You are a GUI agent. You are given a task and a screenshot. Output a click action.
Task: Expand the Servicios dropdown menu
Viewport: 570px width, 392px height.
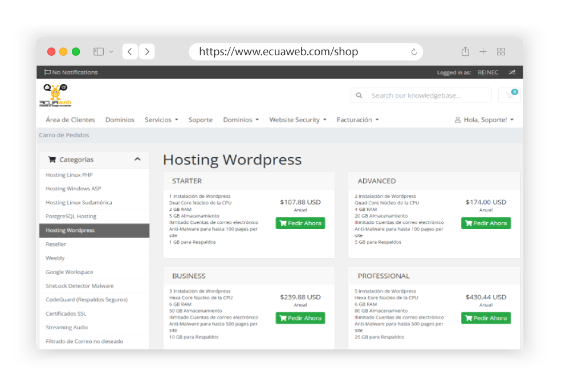pyautogui.click(x=161, y=120)
